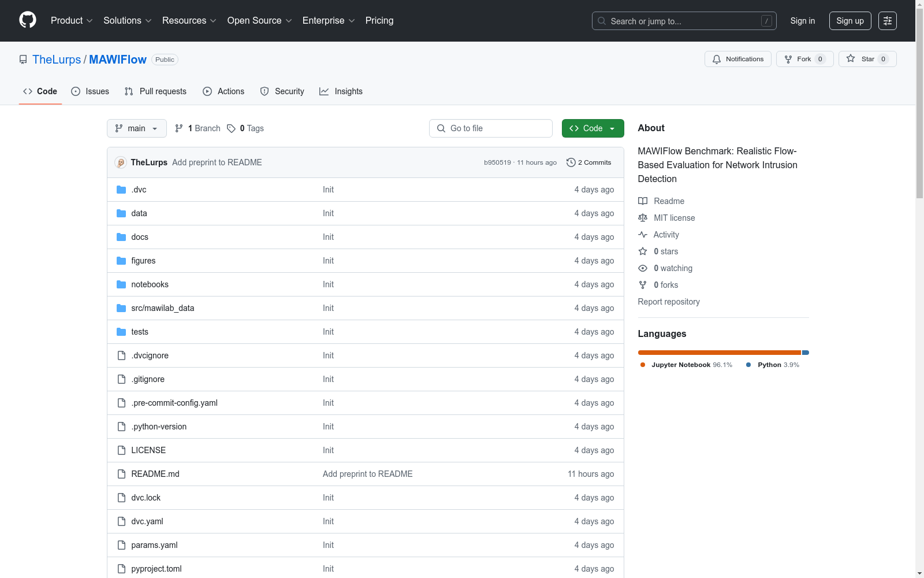The width and height of the screenshot is (924, 578).
Task: Open the .pre-commit-config.yaml file
Action: [174, 403]
